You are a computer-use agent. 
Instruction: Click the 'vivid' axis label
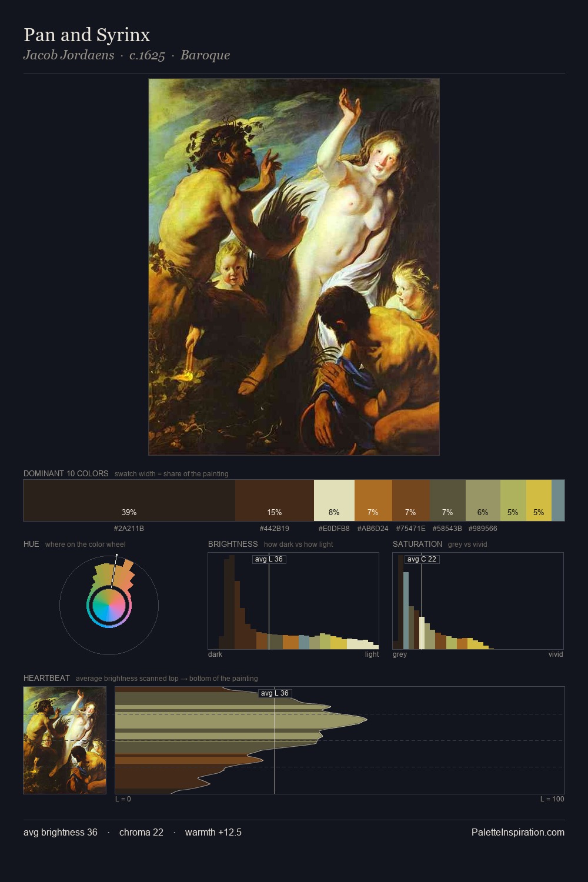556,654
